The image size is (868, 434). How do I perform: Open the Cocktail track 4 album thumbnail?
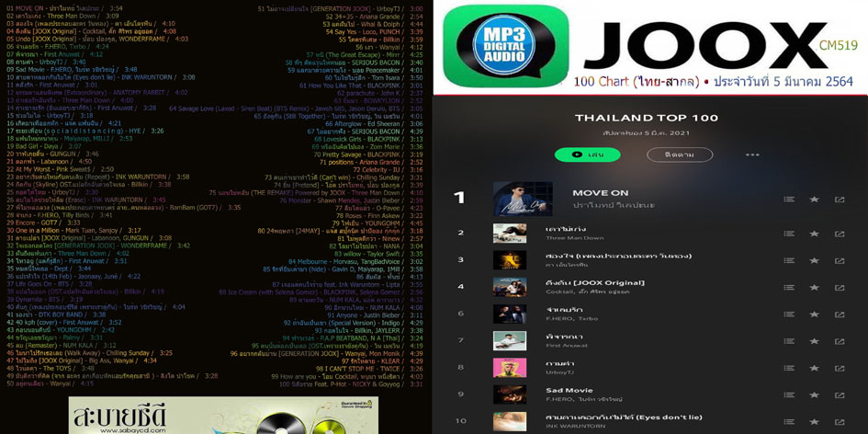coord(510,287)
